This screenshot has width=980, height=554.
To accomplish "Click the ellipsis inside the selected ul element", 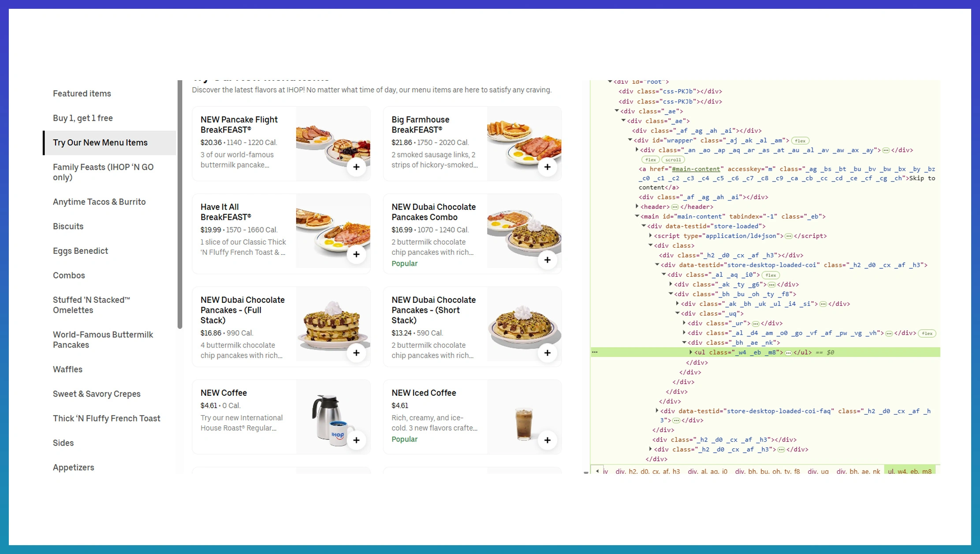I will point(788,353).
